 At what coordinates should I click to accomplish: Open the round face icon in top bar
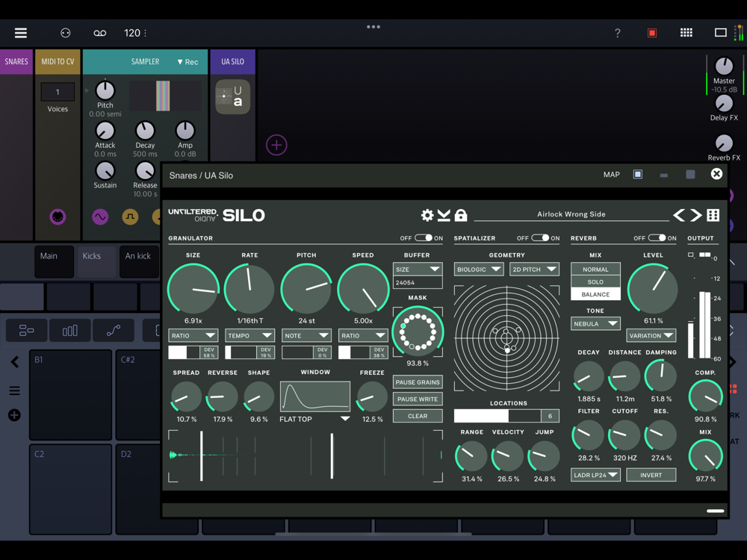pyautogui.click(x=65, y=33)
